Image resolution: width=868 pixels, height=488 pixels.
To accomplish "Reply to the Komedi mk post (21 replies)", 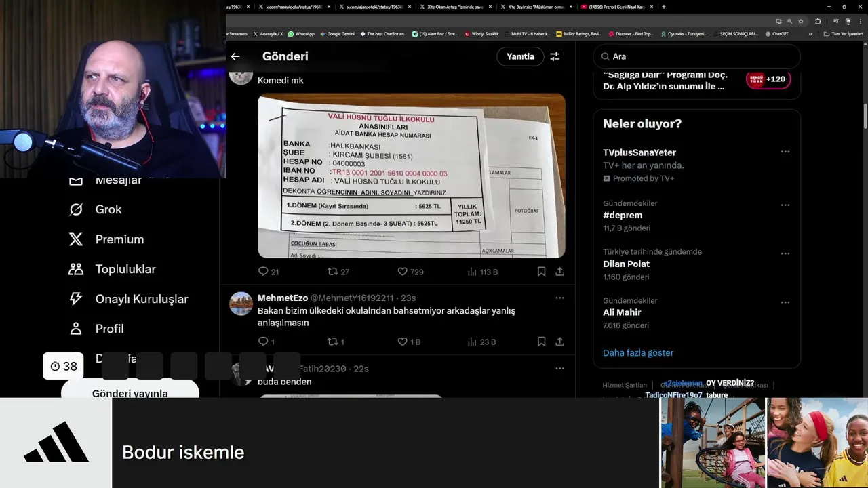I will pos(269,272).
